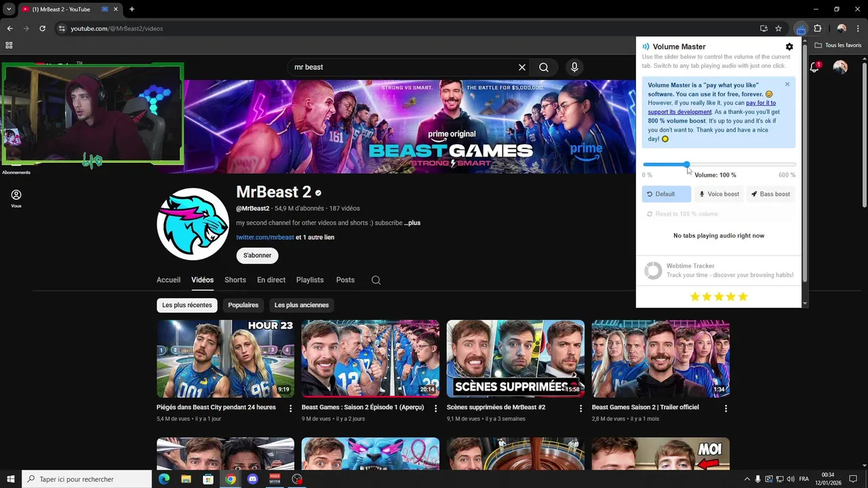
Task: Open the Webtime Tracker promo
Action: (719, 270)
